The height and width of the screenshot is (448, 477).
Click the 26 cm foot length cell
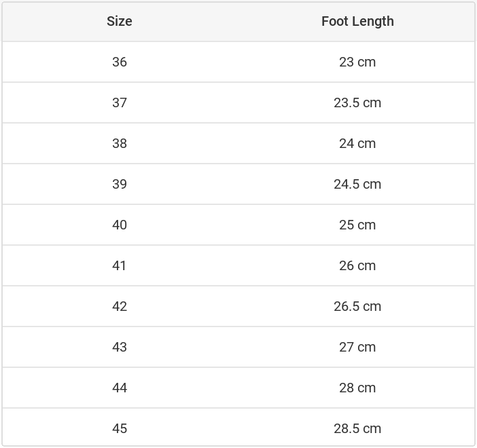[x=357, y=265]
